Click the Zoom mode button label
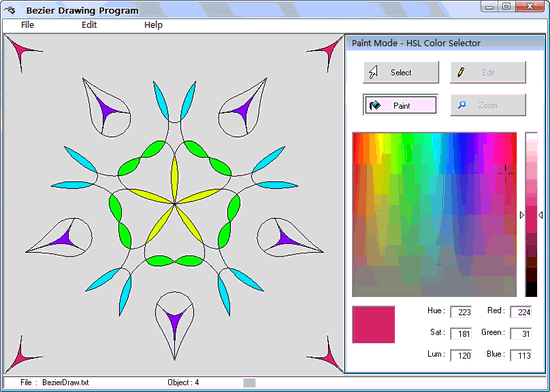This screenshot has height=392, width=550. point(488,105)
